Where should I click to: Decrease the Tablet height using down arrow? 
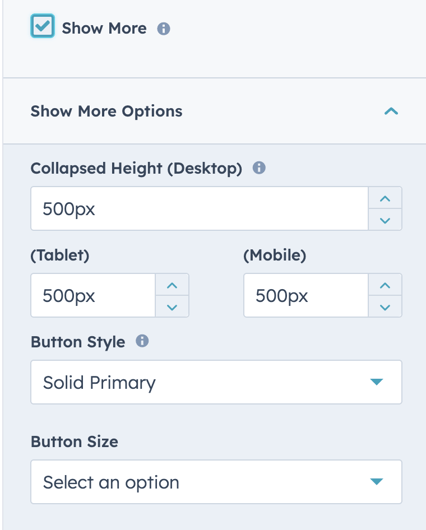172,307
